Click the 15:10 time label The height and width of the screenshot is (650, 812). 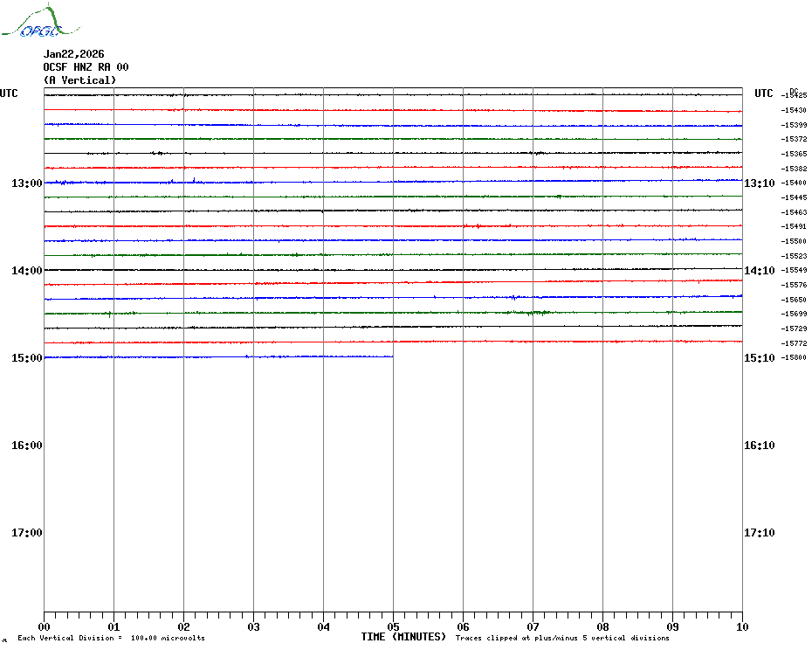click(x=760, y=358)
